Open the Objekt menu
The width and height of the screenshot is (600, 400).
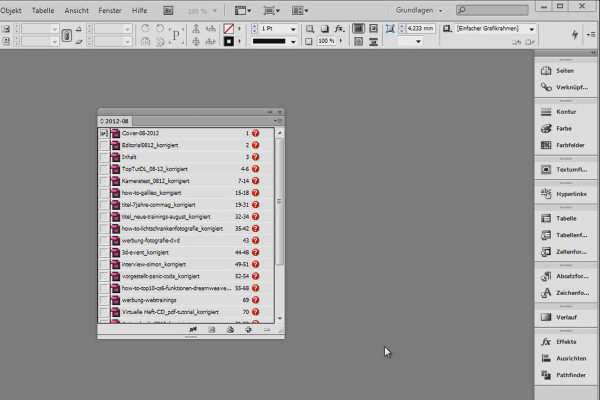click(x=11, y=11)
